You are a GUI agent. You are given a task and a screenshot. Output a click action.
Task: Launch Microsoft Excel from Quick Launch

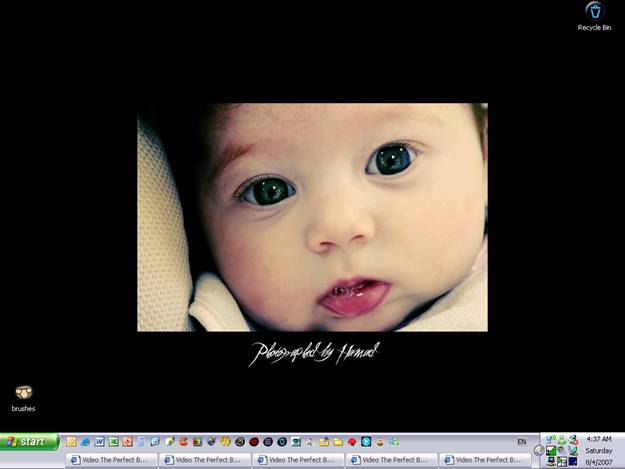114,442
